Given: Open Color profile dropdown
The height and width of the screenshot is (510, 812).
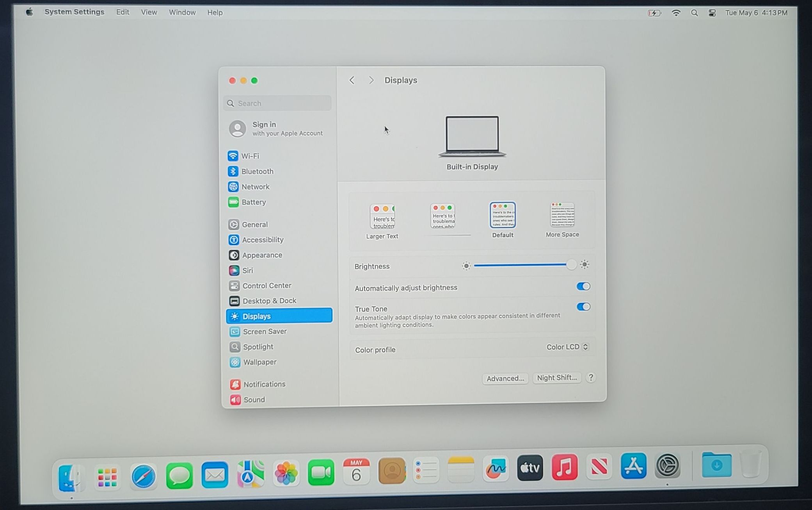Looking at the screenshot, I should coord(567,347).
